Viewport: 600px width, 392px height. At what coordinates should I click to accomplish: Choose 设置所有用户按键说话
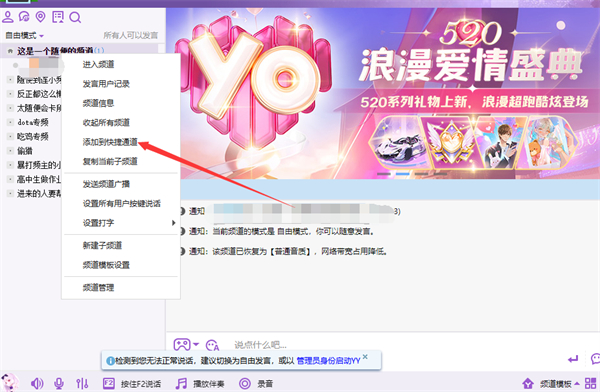pos(121,203)
